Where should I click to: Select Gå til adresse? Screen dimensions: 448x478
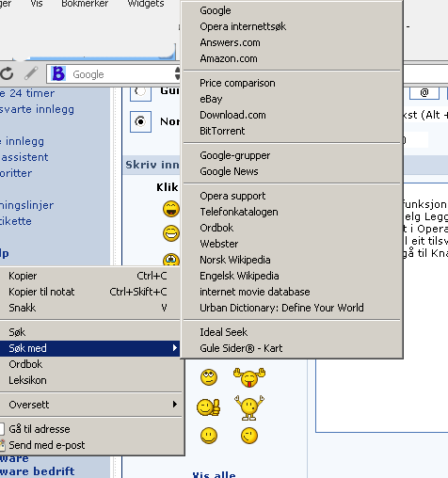tap(89, 429)
